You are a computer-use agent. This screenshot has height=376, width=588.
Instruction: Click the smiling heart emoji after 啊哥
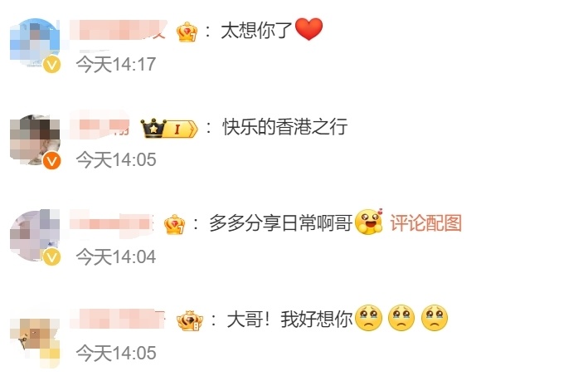click(368, 222)
